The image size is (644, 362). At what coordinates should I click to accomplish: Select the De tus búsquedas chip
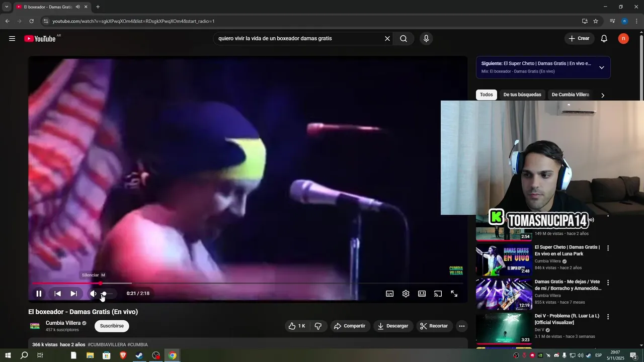tap(522, 95)
